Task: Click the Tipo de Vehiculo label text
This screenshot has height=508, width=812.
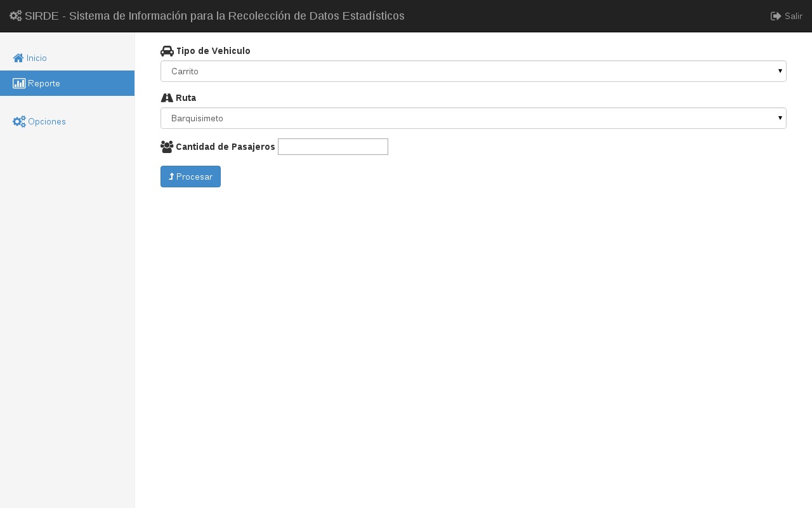Action: pos(213,51)
